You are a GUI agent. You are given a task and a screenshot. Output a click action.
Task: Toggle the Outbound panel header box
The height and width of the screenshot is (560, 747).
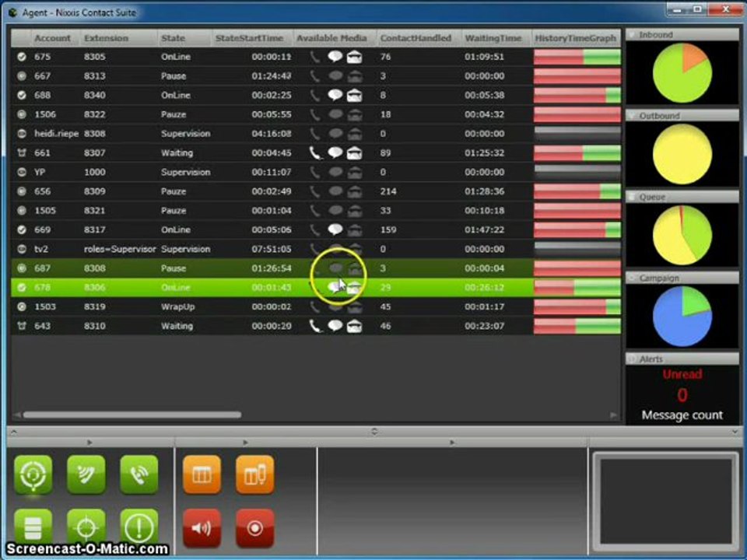point(632,116)
